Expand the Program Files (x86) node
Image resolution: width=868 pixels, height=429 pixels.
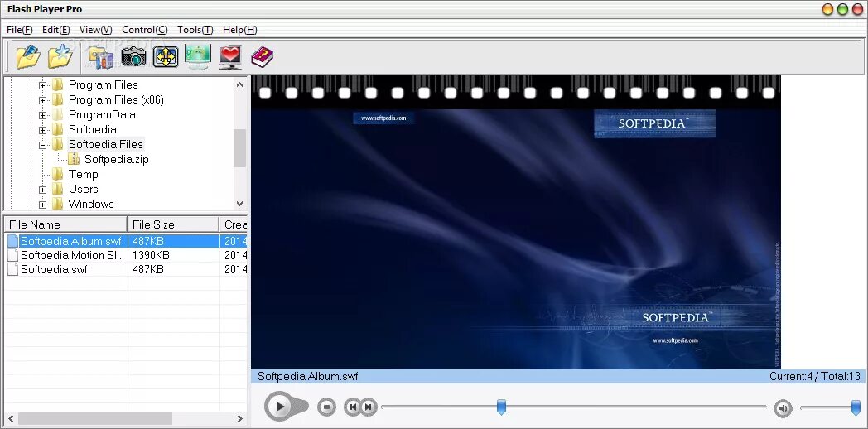pos(42,100)
